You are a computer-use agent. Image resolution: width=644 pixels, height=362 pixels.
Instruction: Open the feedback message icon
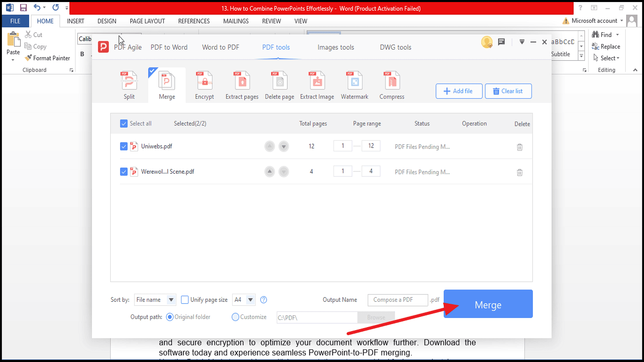tap(501, 42)
